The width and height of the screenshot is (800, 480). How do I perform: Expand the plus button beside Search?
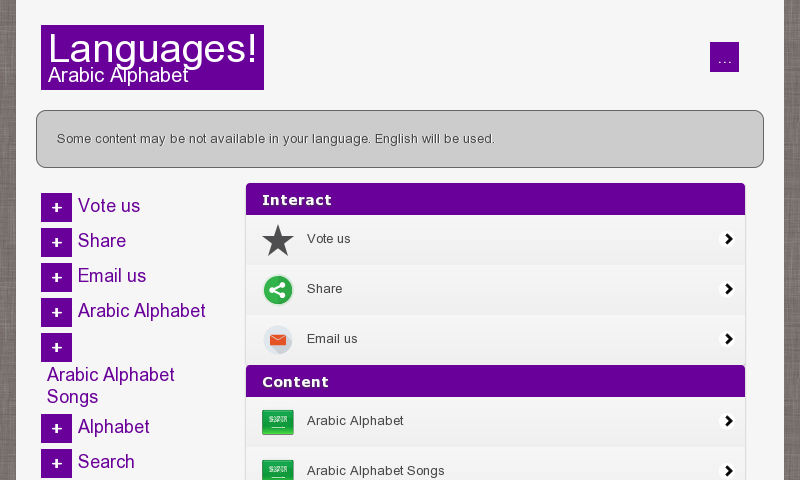(x=56, y=463)
